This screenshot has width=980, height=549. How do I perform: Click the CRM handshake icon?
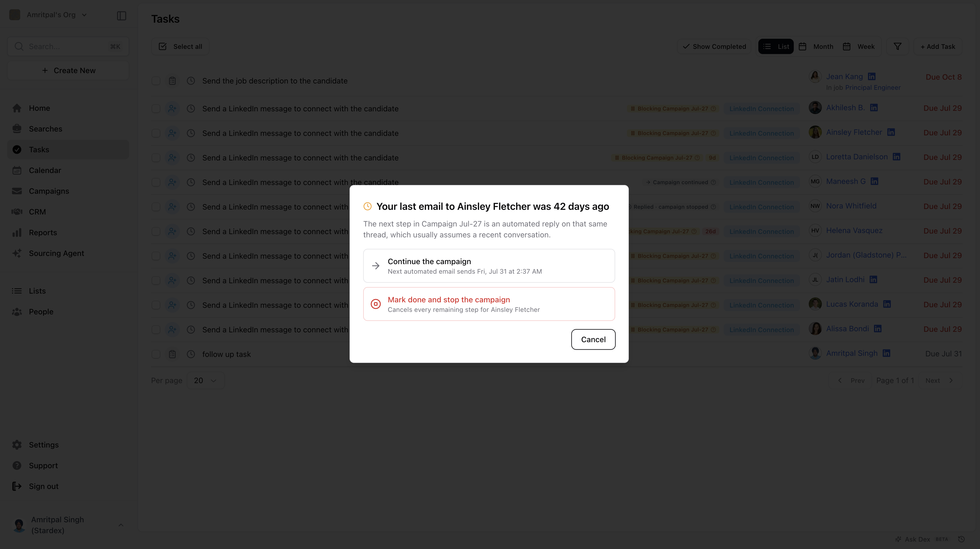pyautogui.click(x=17, y=212)
